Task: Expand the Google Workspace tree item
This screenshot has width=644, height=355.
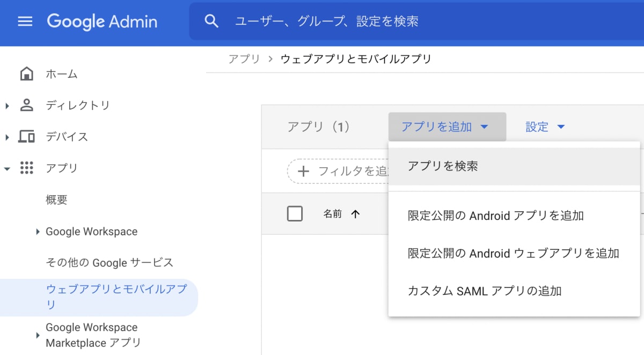Action: pyautogui.click(x=38, y=232)
